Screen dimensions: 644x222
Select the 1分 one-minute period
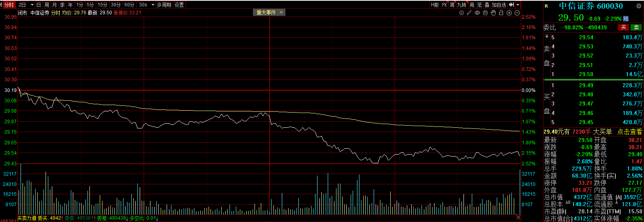point(80,5)
